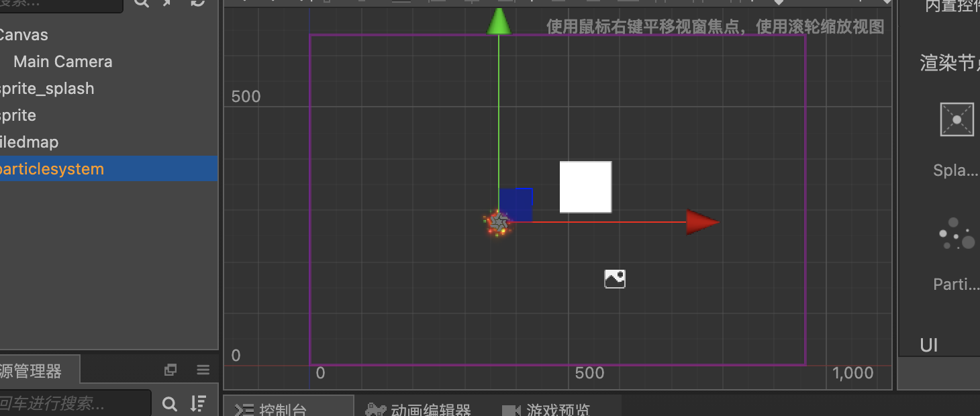980x416 pixels.
Task: Select the highlighted particlesystem node
Action: pyautogui.click(x=109, y=169)
